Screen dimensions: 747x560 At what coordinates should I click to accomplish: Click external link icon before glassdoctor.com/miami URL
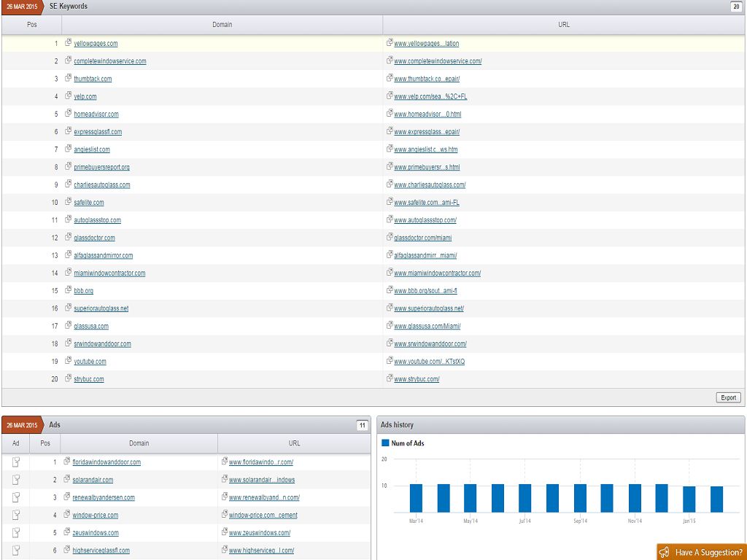(390, 238)
